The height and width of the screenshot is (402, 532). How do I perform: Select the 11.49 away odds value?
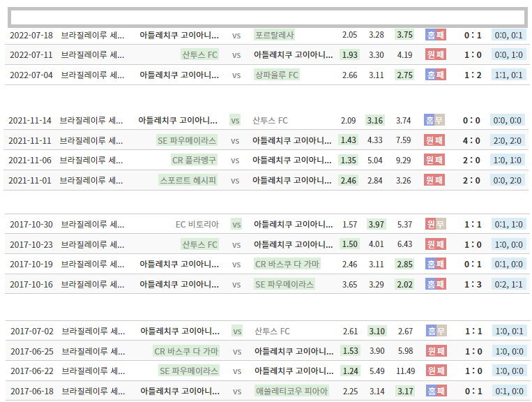click(x=405, y=371)
